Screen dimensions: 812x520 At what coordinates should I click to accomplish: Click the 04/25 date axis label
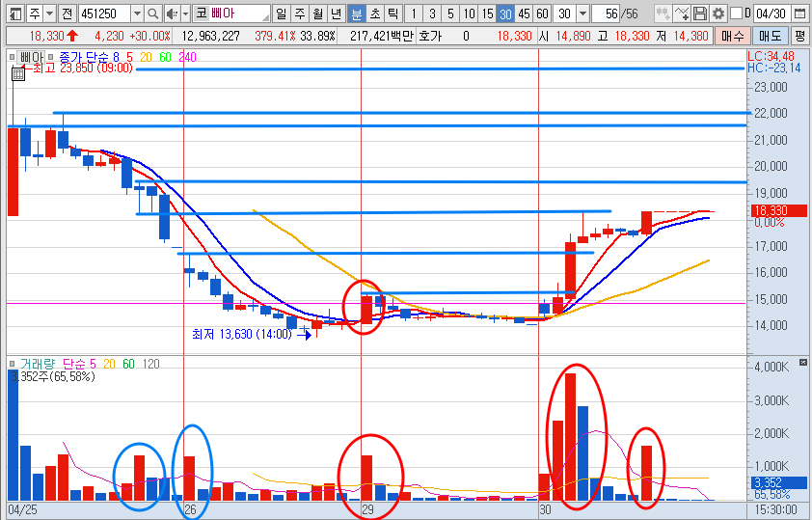click(x=22, y=509)
